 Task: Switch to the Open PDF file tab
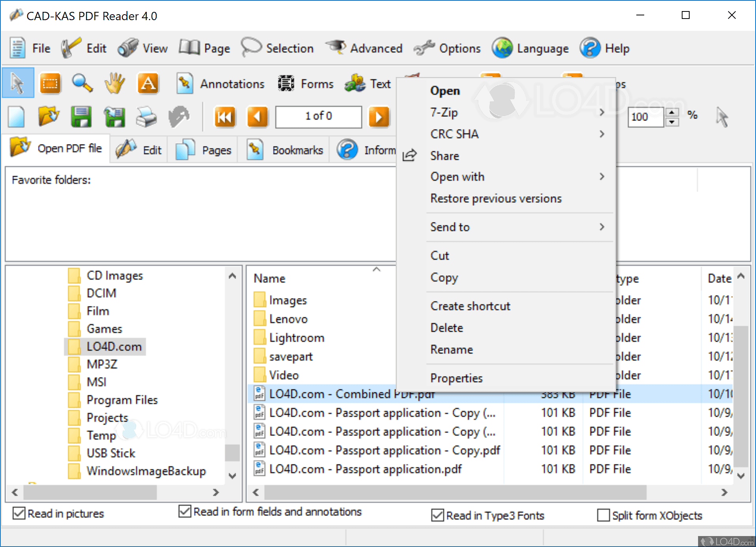point(56,148)
